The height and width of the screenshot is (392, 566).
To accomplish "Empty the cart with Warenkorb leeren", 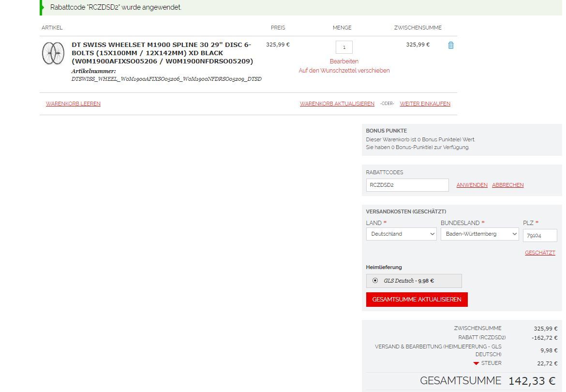I will (73, 104).
